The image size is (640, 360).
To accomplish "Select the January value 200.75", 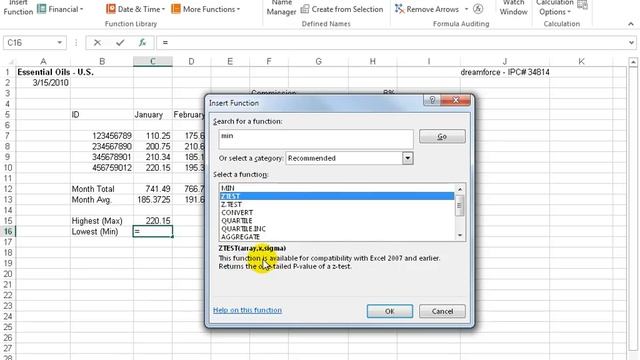I will coord(153,147).
